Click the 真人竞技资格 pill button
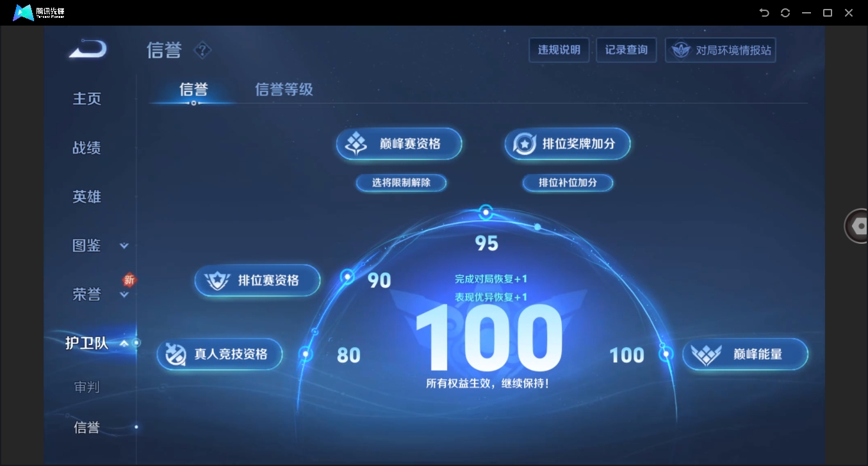Screen dimensions: 868x466 coord(220,354)
